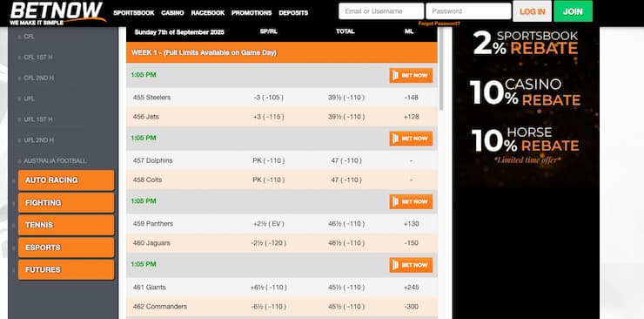Open the Sportsbook menu

click(x=134, y=13)
